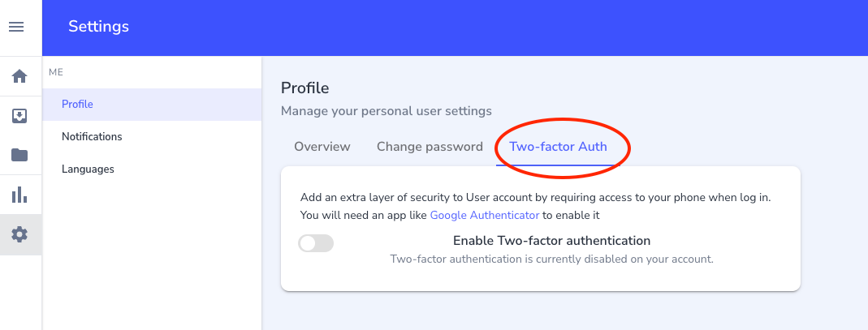
Task: Click the Settings title in header
Action: (x=98, y=27)
